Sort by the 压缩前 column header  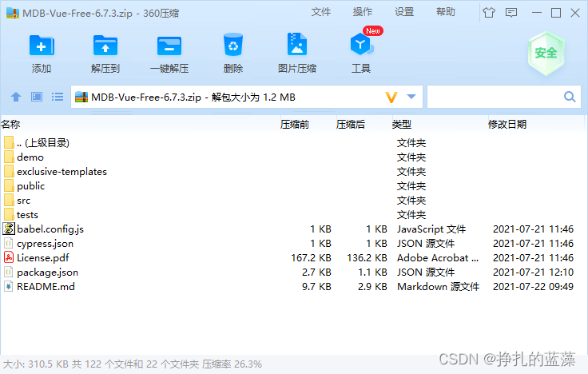[295, 124]
